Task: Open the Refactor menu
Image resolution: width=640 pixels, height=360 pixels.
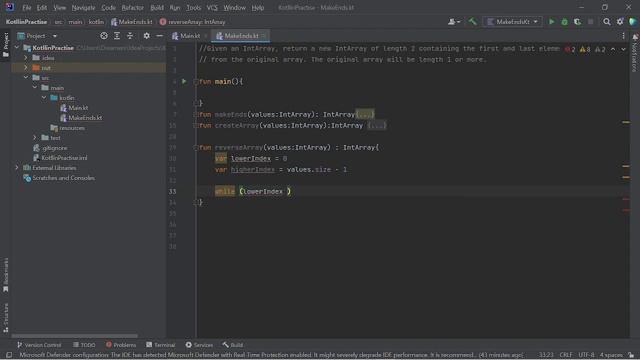Action: [133, 7]
